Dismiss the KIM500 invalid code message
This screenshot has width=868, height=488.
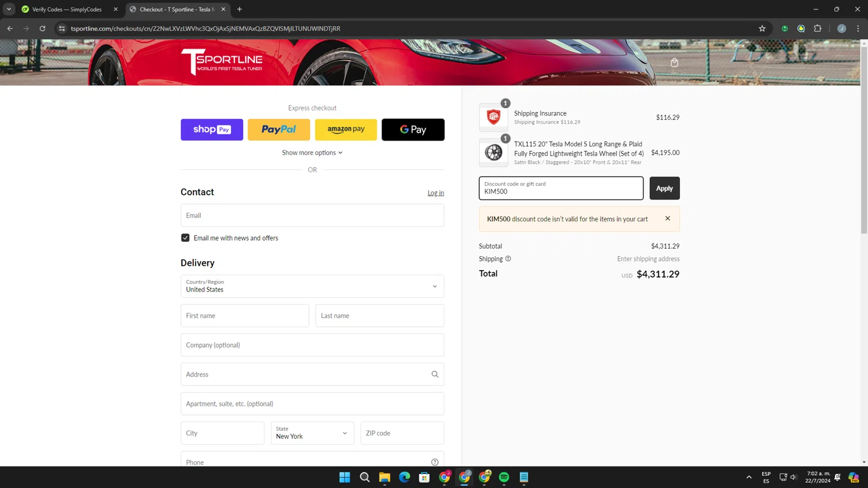click(x=668, y=219)
